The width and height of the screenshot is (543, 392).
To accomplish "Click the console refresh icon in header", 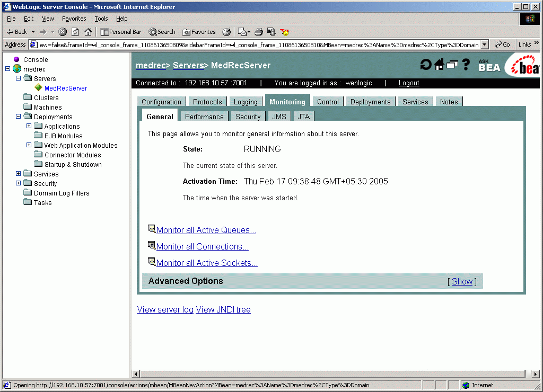I will 426,64.
